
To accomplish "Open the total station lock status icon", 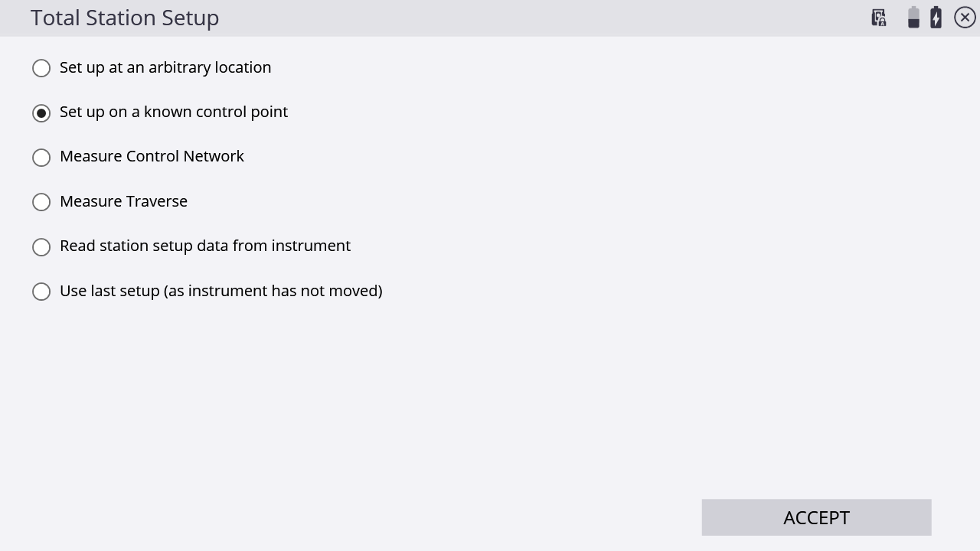I will point(879,18).
